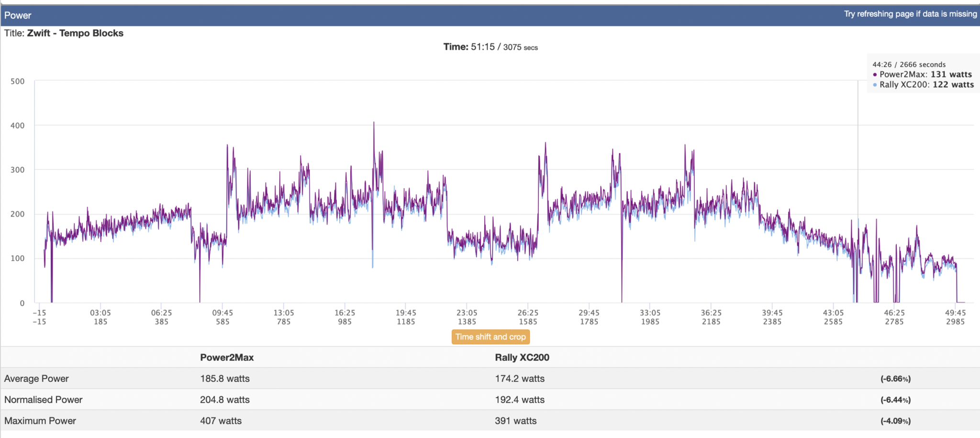
Task: Click the purple Power2Max legend dot
Action: (875, 75)
